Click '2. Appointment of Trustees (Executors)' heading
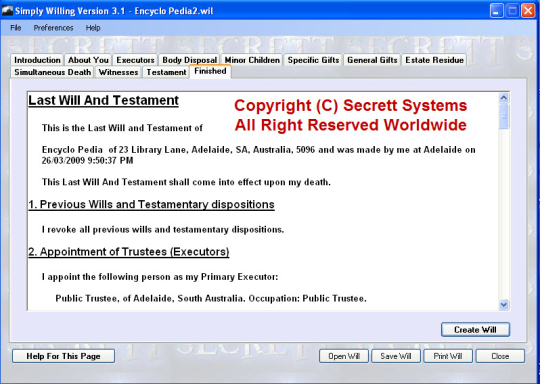 coord(129,252)
